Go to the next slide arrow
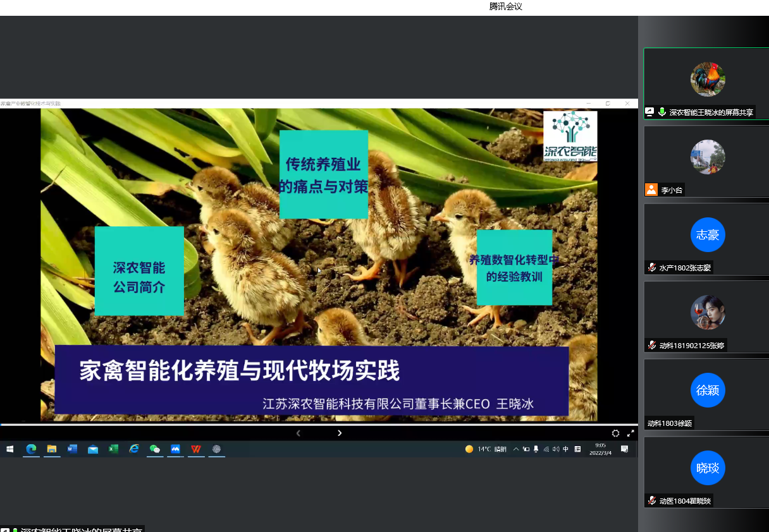 coord(340,433)
